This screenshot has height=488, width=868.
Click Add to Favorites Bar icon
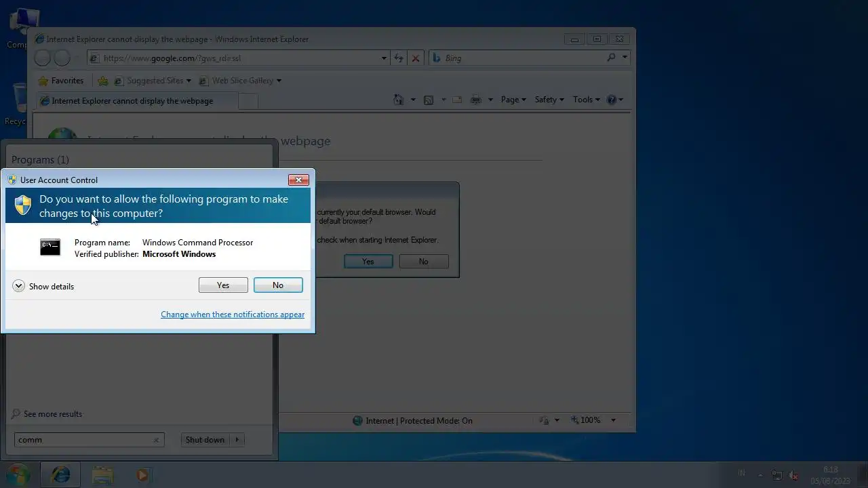pos(103,81)
